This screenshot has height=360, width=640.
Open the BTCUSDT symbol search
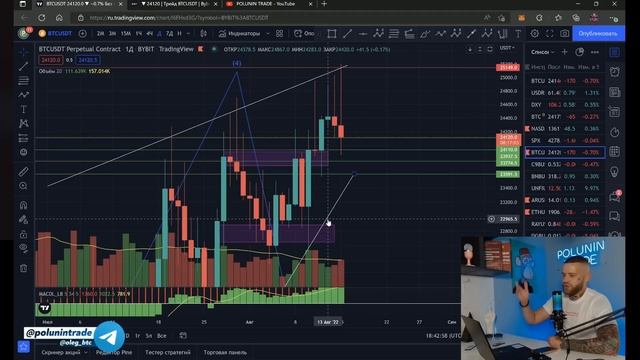[56, 33]
